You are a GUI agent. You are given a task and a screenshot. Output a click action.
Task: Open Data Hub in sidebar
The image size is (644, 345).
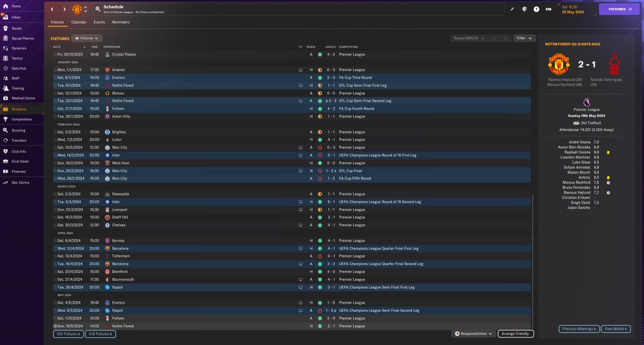[19, 68]
